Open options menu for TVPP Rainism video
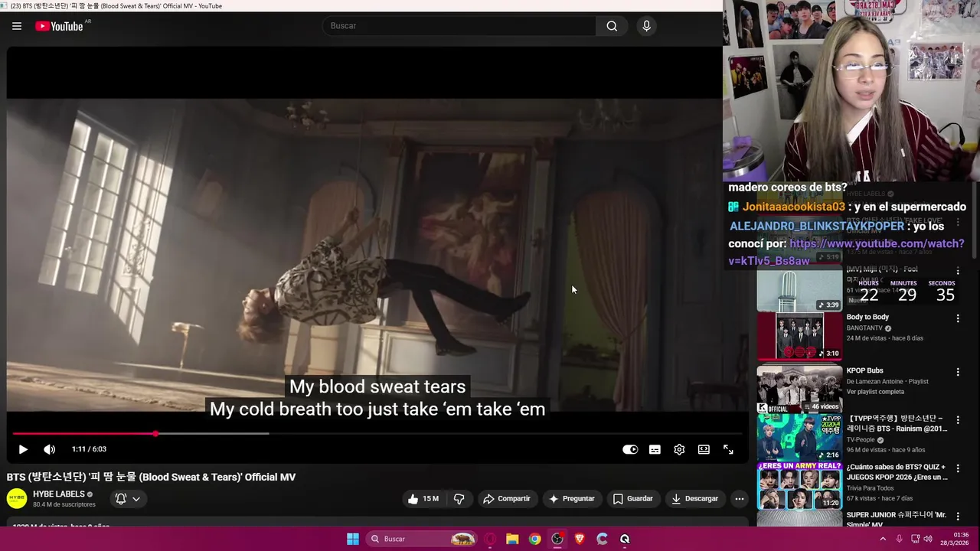The height and width of the screenshot is (551, 980). [x=958, y=421]
